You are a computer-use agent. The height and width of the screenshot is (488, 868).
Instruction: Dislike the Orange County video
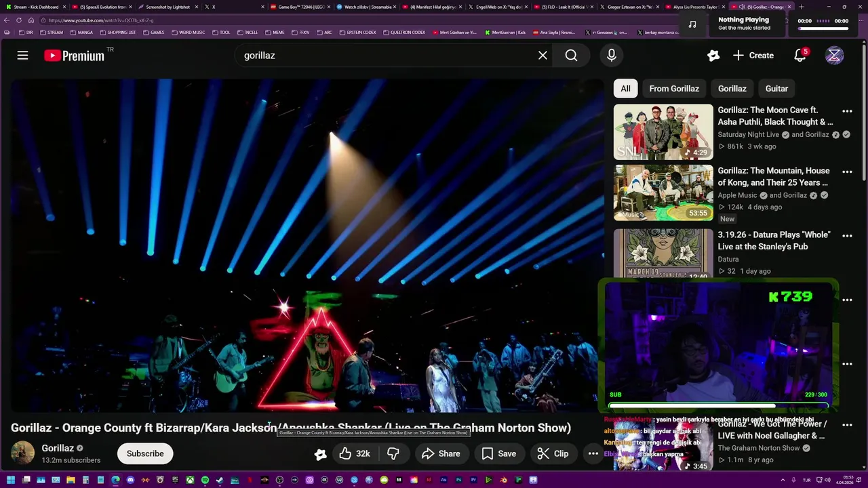(393, 453)
